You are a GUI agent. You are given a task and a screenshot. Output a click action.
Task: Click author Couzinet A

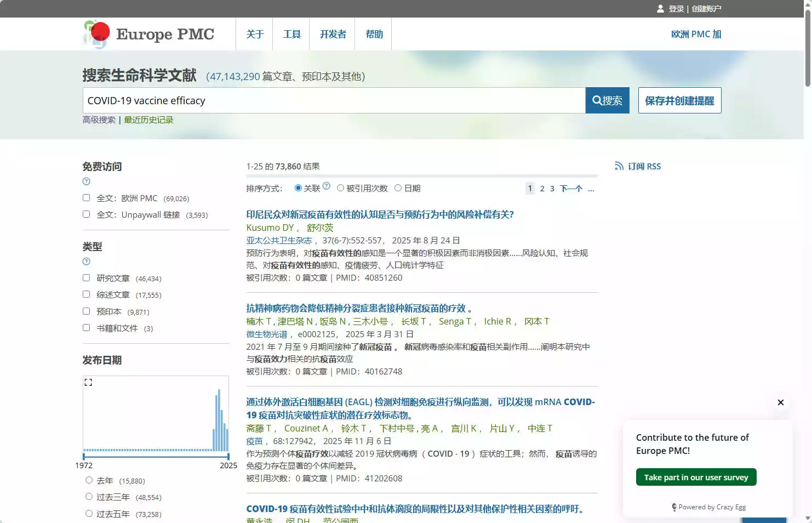pyautogui.click(x=306, y=428)
